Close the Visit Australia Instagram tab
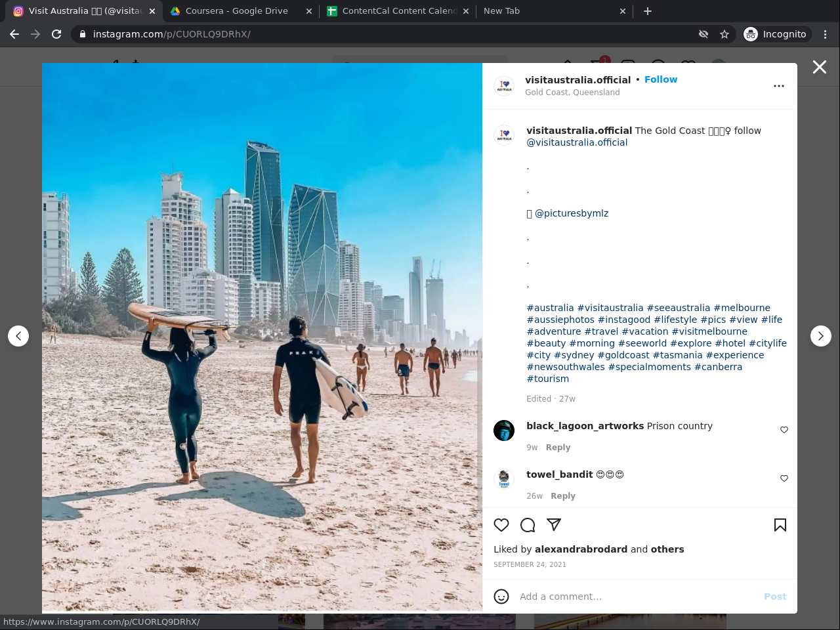Viewport: 840px width, 630px height. coord(152,11)
